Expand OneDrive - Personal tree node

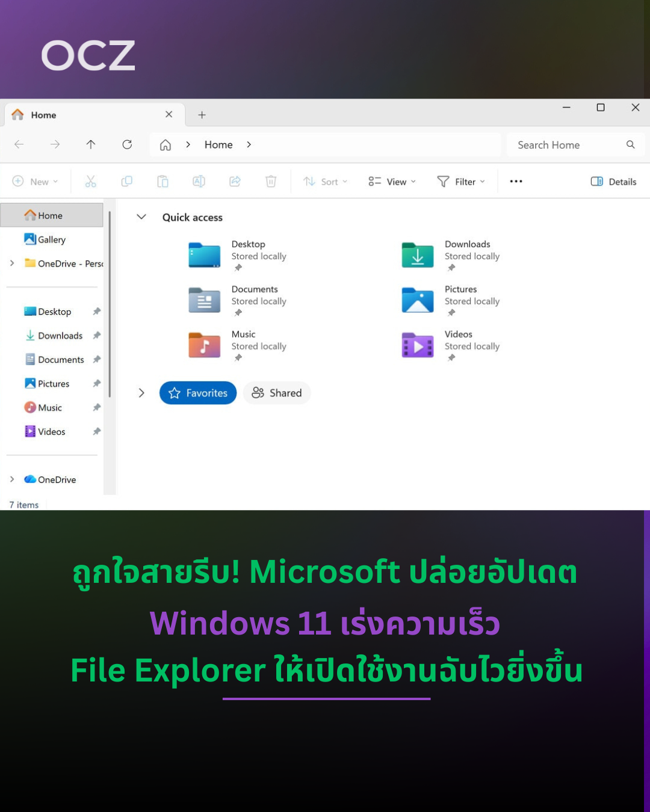(x=12, y=263)
